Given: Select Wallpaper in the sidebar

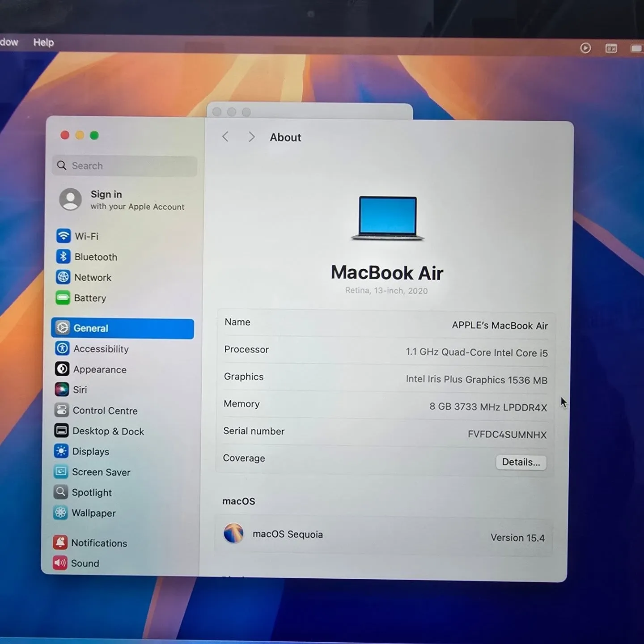Looking at the screenshot, I should tap(119, 513).
